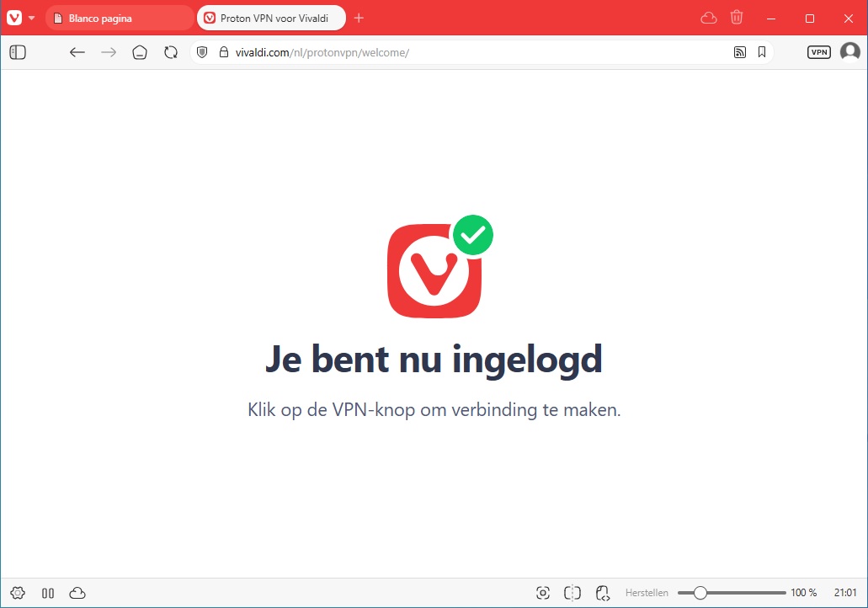Open synced tabs cloud icon in tab bar
The width and height of the screenshot is (868, 608).
(708, 18)
